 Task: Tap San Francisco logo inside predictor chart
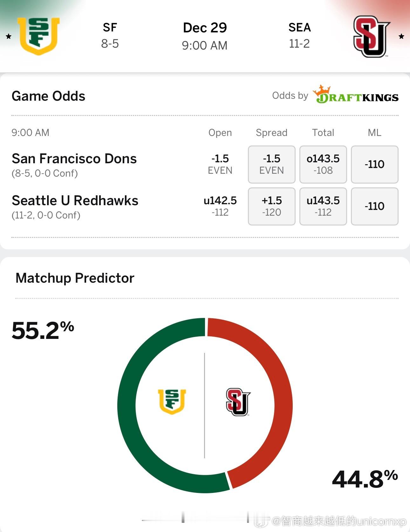coord(172,401)
